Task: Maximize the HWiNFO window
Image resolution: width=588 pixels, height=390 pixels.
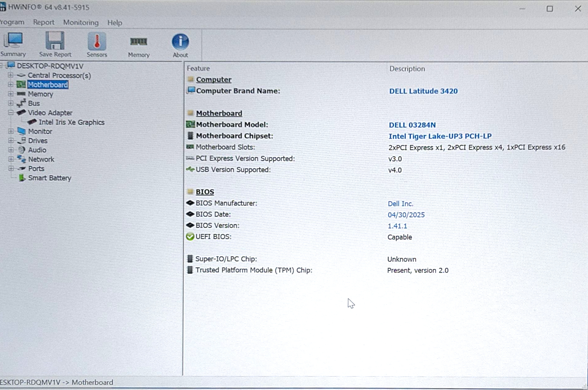Action: click(x=550, y=9)
